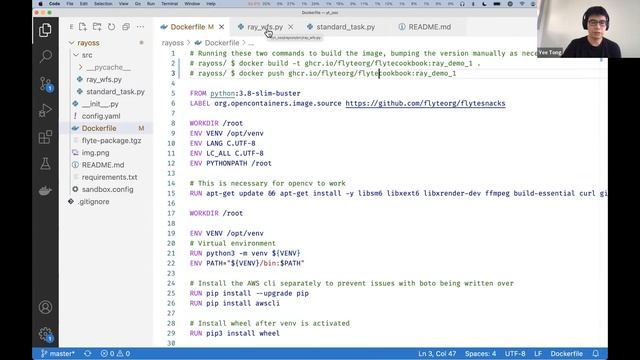The width and height of the screenshot is (640, 360).
Task: Open the Apple menu
Action: click(x=40, y=4)
